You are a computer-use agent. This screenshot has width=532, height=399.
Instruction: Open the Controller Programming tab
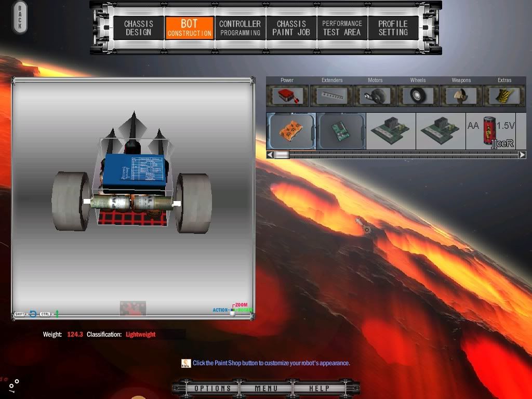point(240,28)
